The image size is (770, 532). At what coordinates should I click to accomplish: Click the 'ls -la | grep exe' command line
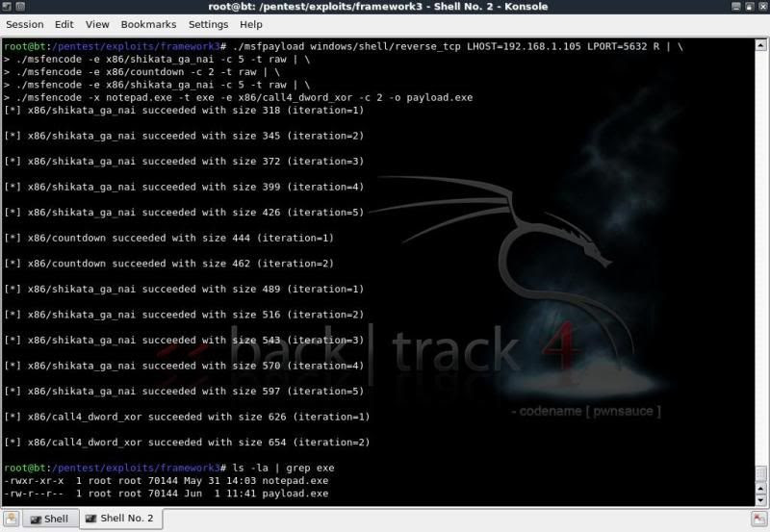coord(169,469)
